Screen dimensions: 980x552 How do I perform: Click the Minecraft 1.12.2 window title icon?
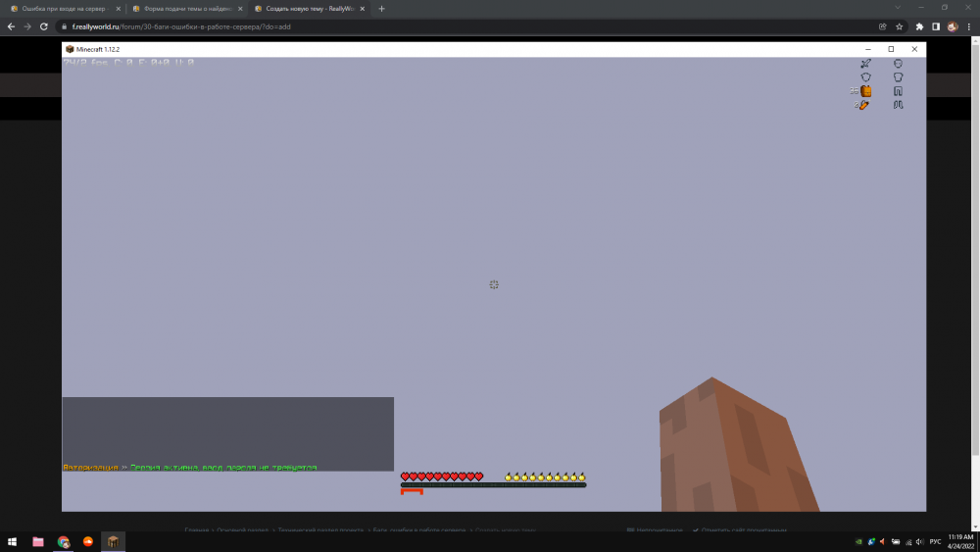click(70, 49)
